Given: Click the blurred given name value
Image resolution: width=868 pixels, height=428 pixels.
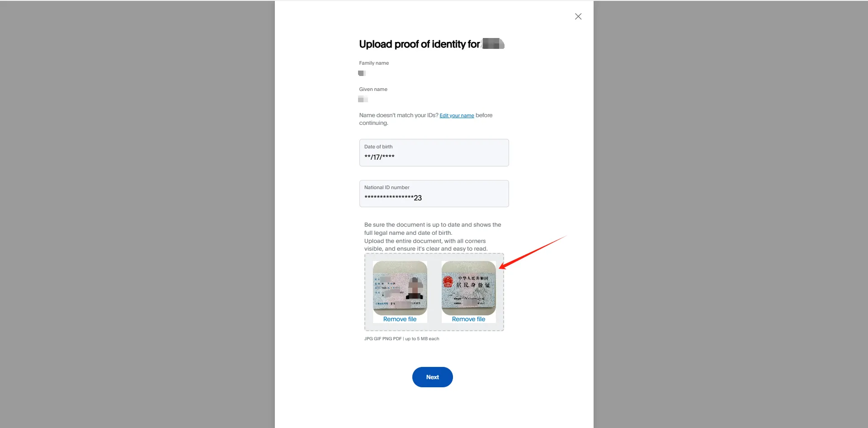Looking at the screenshot, I should pyautogui.click(x=363, y=99).
